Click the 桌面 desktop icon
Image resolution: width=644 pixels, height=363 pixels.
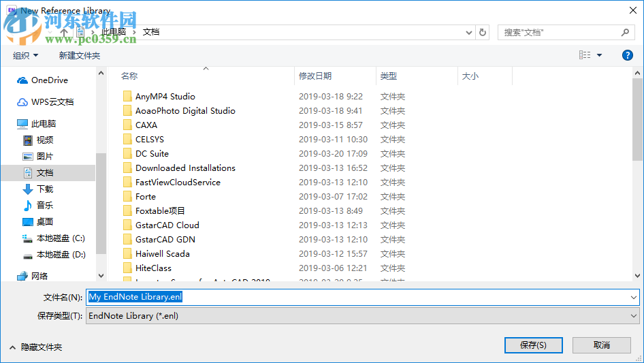point(27,222)
